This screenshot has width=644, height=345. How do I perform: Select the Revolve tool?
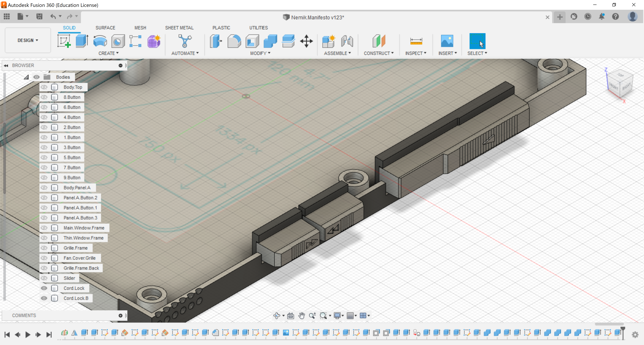point(100,41)
